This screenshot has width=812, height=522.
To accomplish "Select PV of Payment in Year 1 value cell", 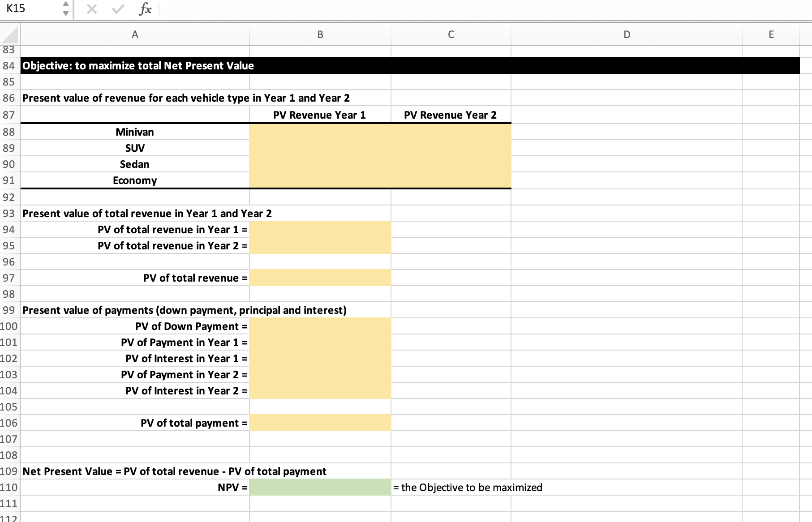I will pos(320,342).
